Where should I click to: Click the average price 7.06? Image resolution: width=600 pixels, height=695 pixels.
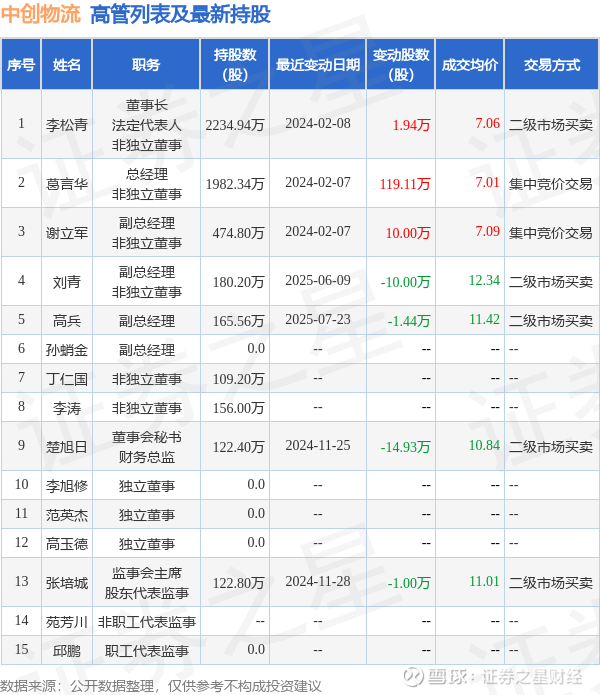487,123
